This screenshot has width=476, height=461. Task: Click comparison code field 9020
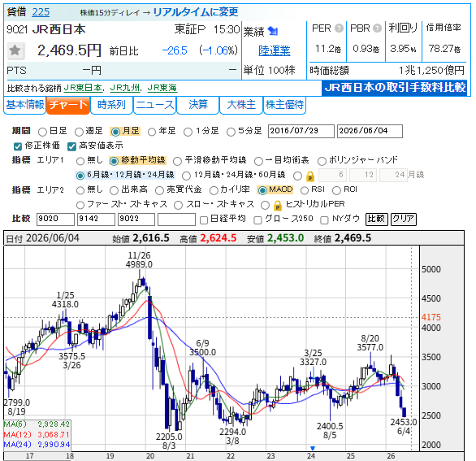[55, 219]
